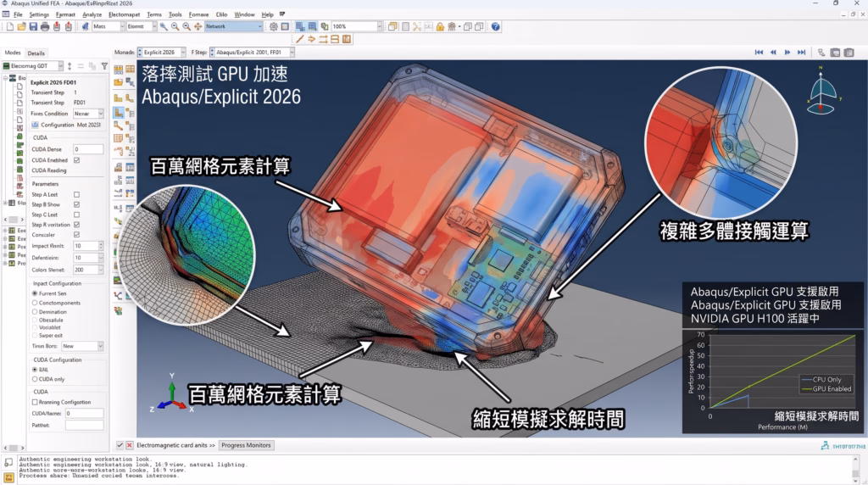The image size is (868, 485).
Task: Click the blue help question mark icon
Action: (495, 26)
